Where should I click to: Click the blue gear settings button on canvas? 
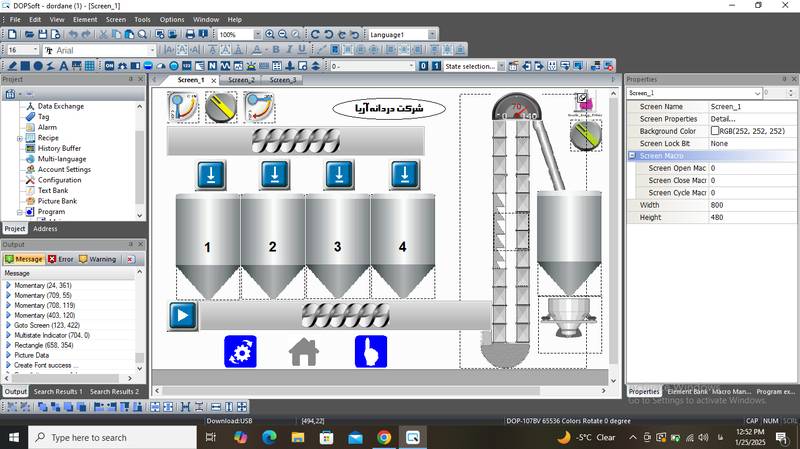240,351
